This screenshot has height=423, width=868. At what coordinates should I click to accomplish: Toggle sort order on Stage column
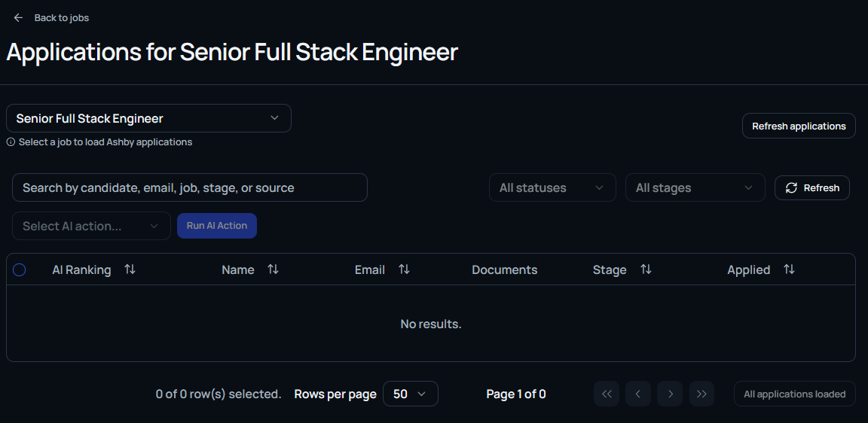(646, 269)
